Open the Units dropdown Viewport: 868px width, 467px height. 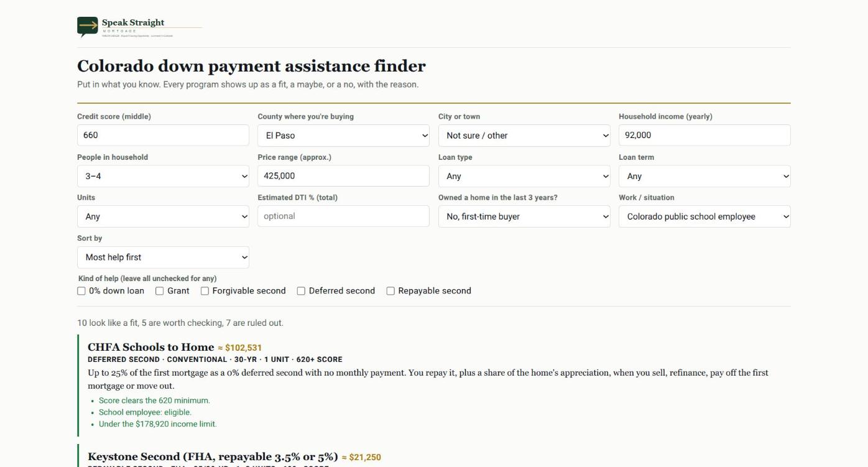point(163,216)
